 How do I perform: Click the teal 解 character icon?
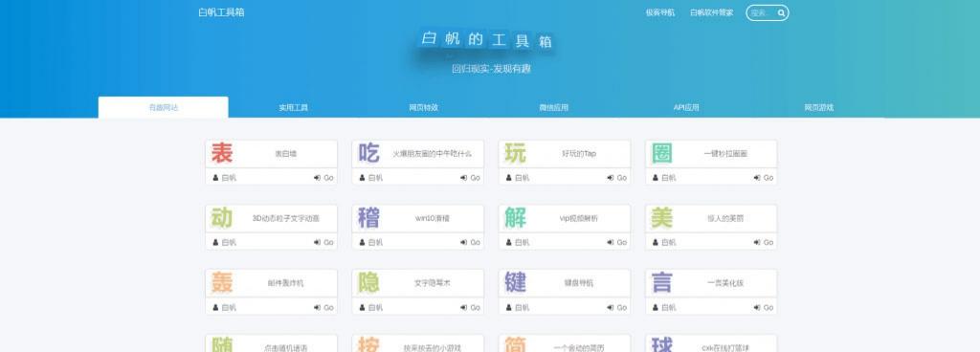pos(516,218)
